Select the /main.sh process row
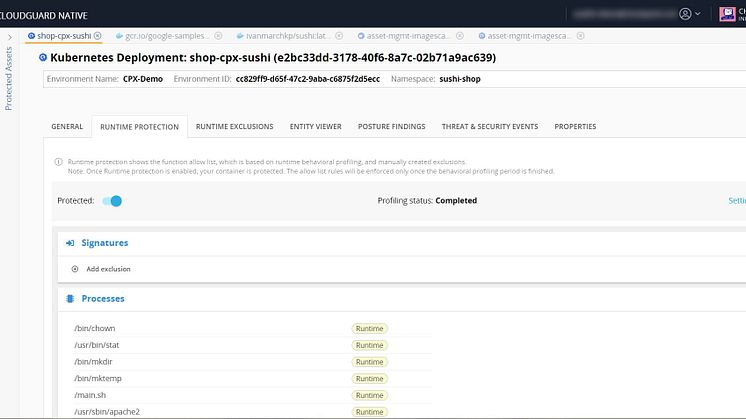 click(252, 395)
